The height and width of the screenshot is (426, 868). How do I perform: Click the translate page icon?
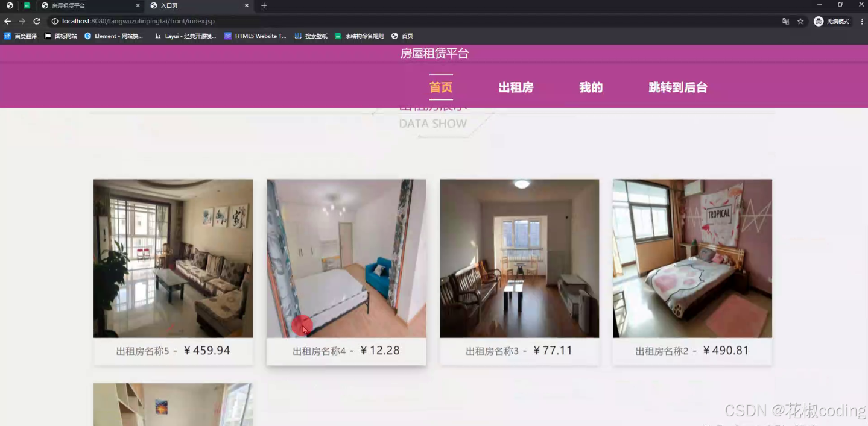click(785, 21)
